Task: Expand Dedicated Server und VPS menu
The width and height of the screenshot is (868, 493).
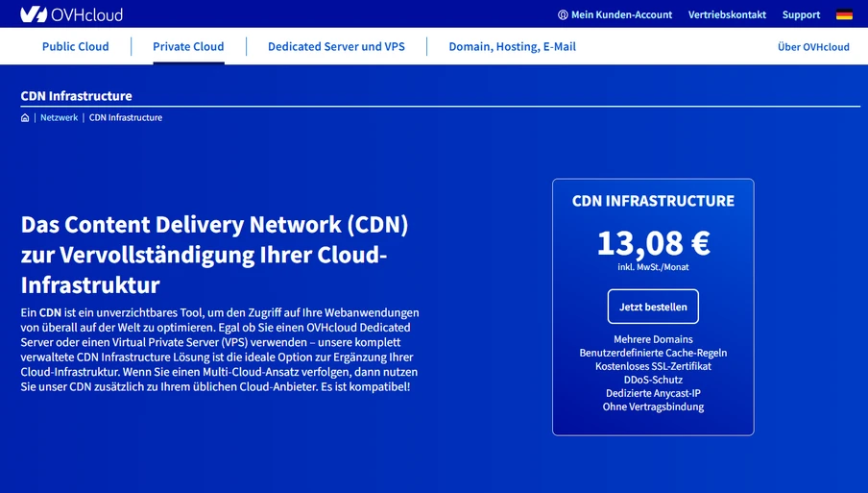Action: (337, 46)
